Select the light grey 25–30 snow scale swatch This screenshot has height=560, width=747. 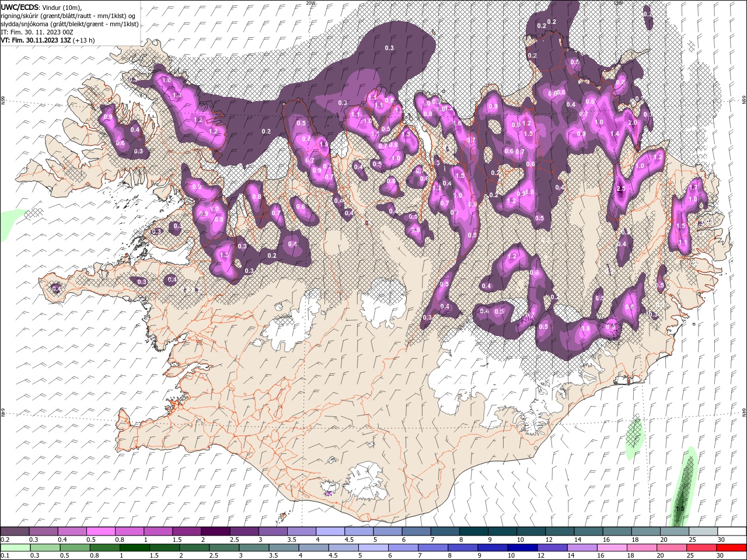(703, 531)
